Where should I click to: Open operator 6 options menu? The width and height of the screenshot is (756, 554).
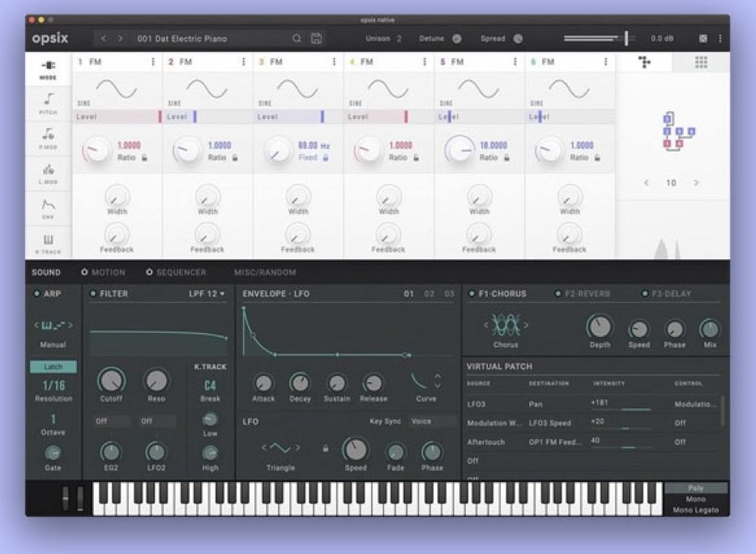[605, 62]
